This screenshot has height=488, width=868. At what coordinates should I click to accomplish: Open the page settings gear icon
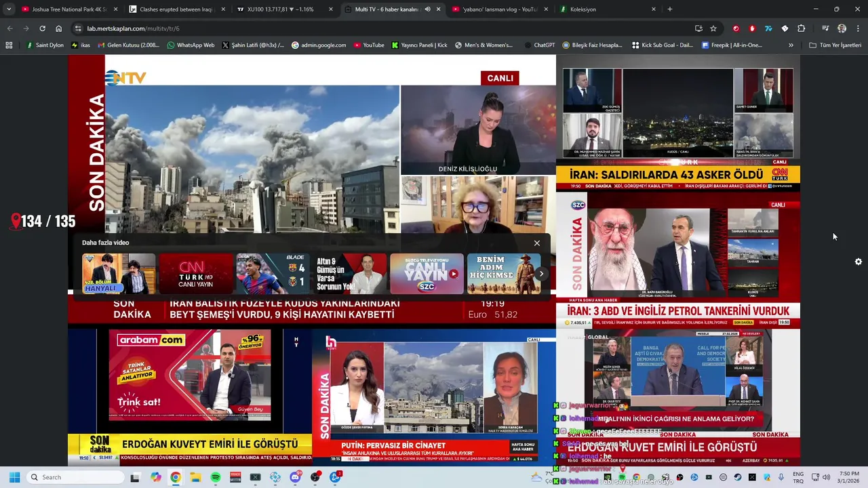pyautogui.click(x=859, y=262)
